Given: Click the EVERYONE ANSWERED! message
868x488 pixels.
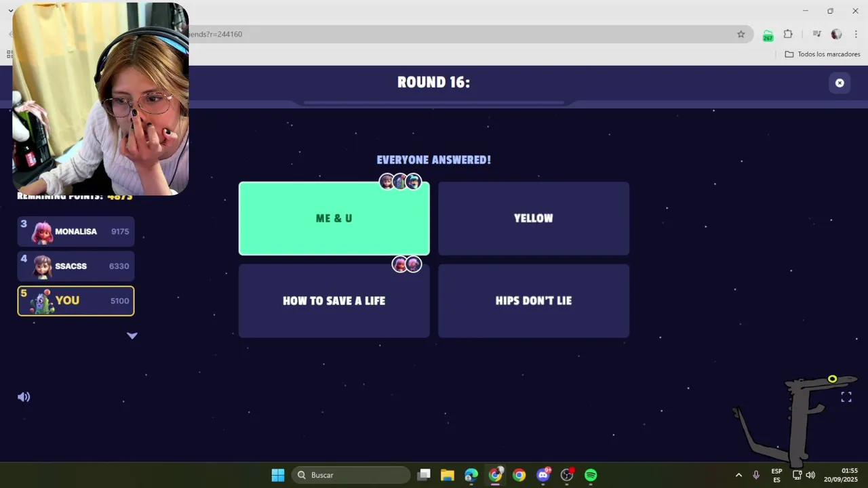Looking at the screenshot, I should click(434, 160).
